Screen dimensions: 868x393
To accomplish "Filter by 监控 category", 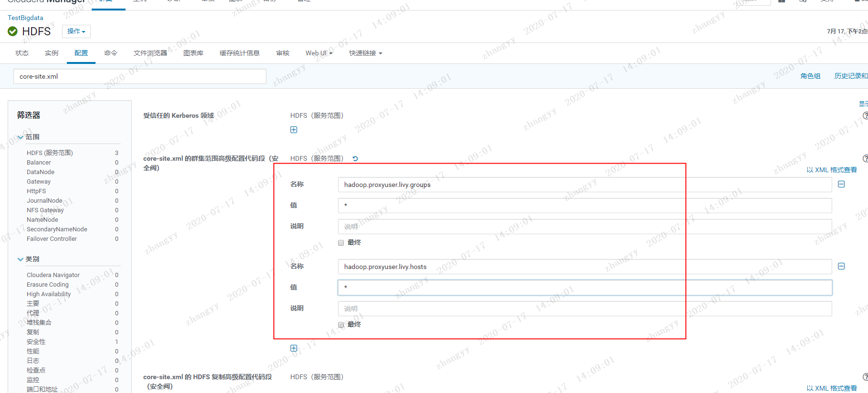I will tap(33, 380).
